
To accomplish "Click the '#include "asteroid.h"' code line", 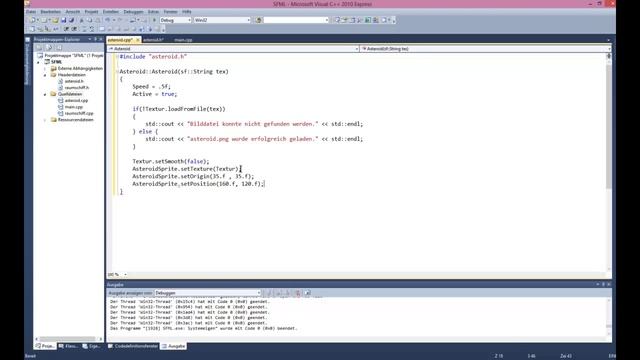I will pyautogui.click(x=153, y=57).
